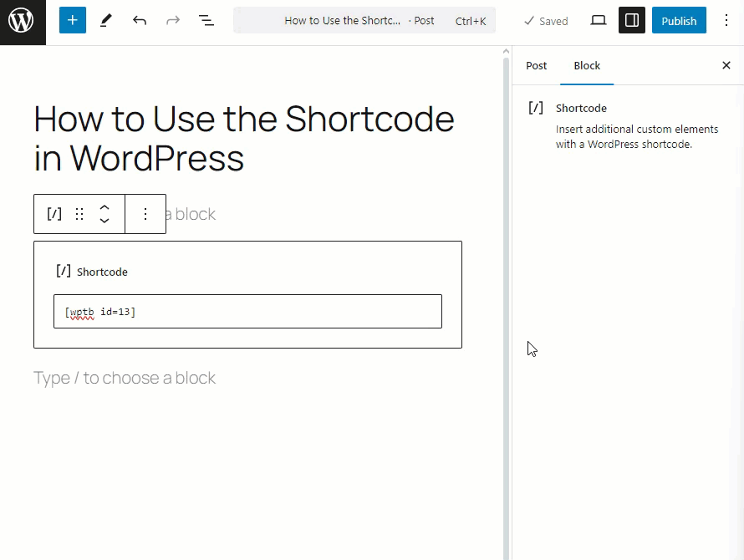Select the Tools pencil icon
Screen dimensions: 744x560
coord(106,20)
